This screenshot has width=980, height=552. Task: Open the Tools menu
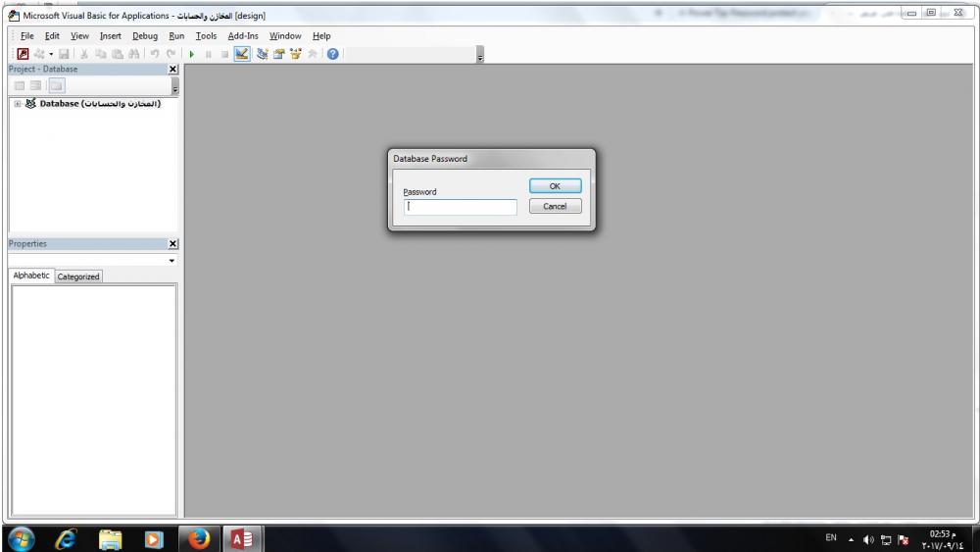click(206, 36)
